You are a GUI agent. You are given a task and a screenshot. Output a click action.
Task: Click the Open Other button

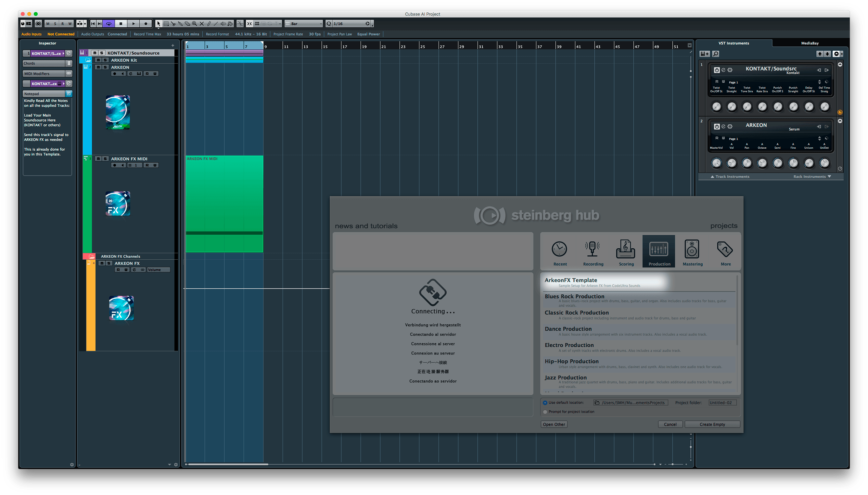click(x=554, y=424)
